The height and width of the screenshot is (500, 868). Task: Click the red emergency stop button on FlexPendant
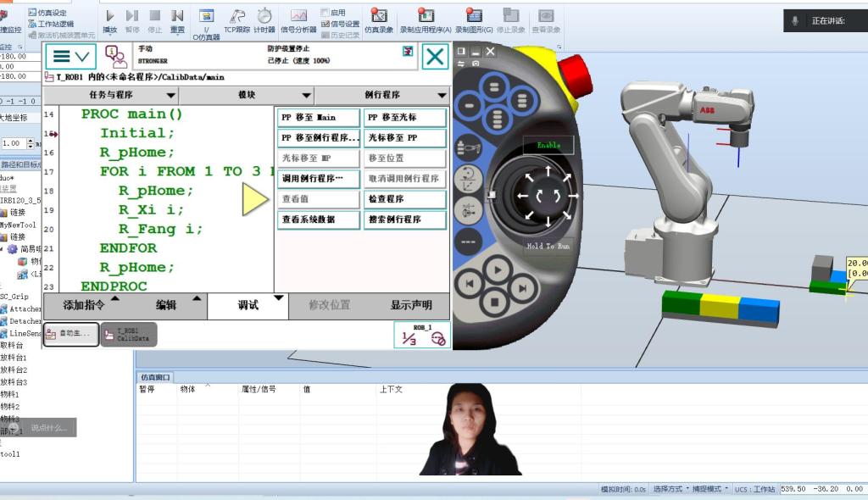coord(574,76)
